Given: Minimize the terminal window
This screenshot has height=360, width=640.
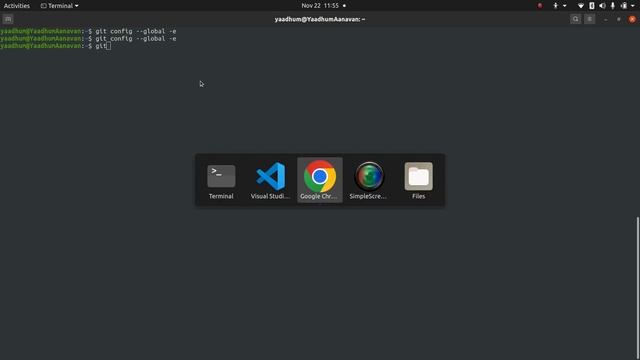Looking at the screenshot, I should (606, 19).
